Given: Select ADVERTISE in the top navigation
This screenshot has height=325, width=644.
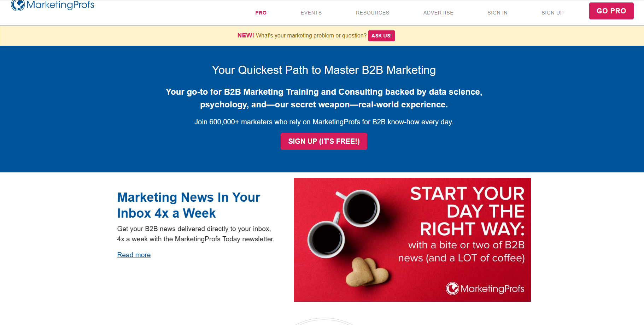Looking at the screenshot, I should click(x=438, y=13).
